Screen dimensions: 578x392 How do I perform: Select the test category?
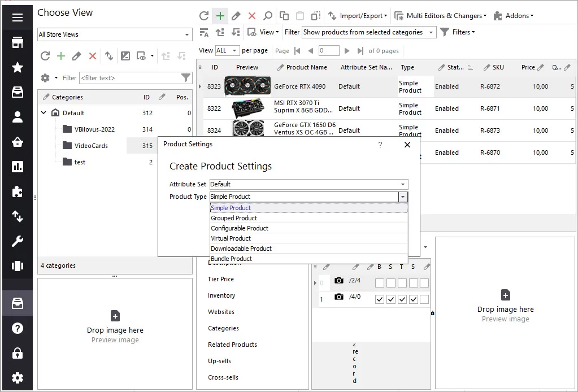point(80,162)
